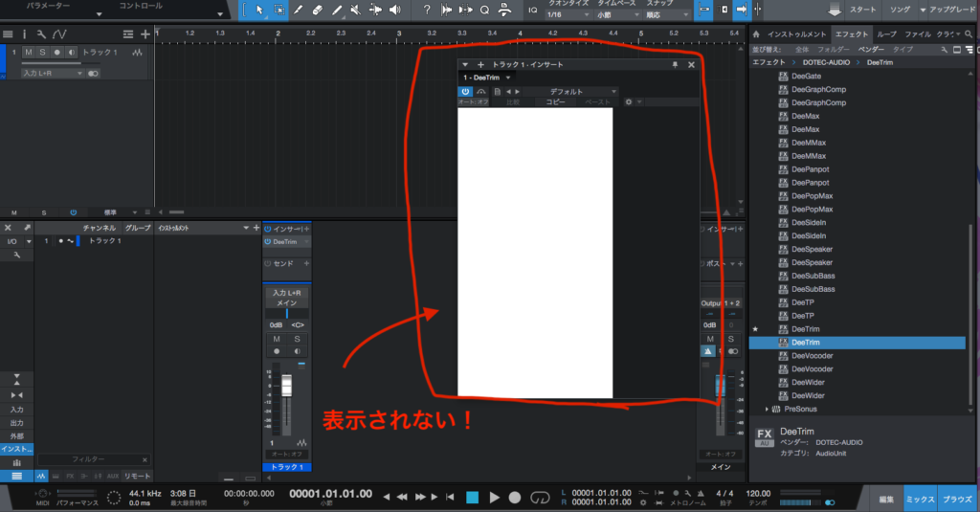Viewport: 980px width, 512px height.
Task: Click the Record button in transport
Action: (515, 497)
